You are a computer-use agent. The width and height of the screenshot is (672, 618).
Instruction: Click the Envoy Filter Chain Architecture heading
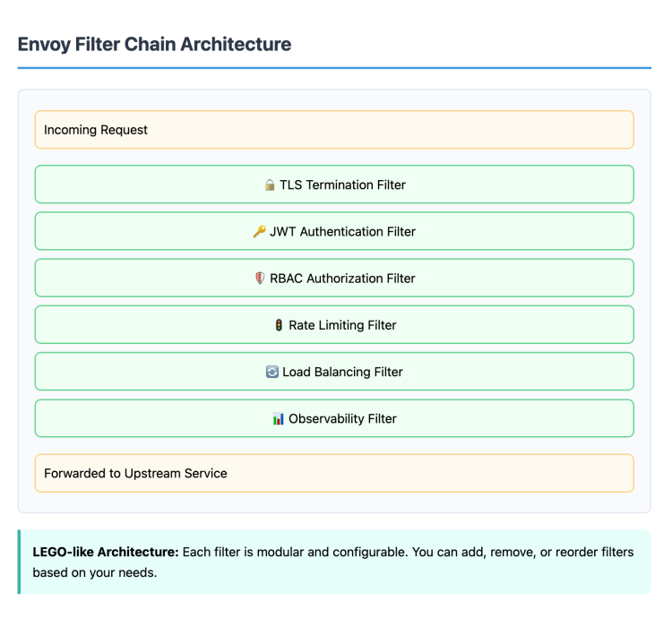tap(154, 44)
